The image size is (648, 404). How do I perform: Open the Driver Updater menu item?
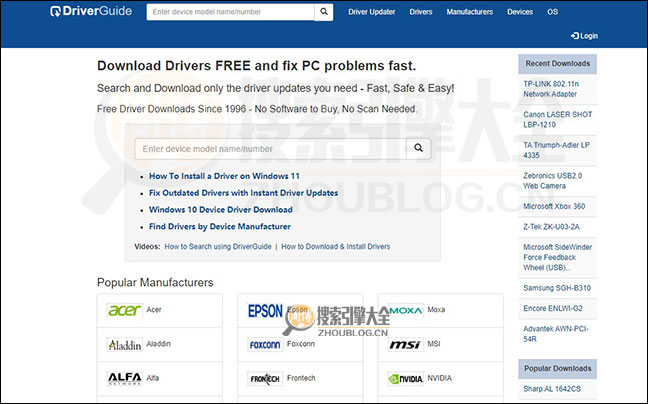pos(372,12)
